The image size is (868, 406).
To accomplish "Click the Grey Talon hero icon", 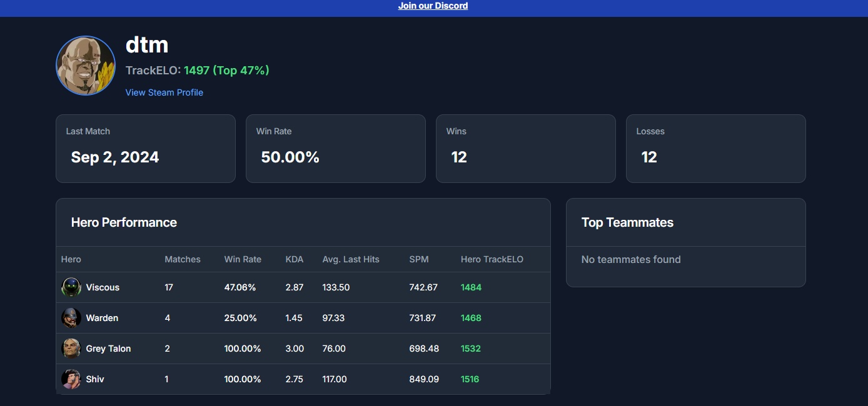I will [x=71, y=349].
